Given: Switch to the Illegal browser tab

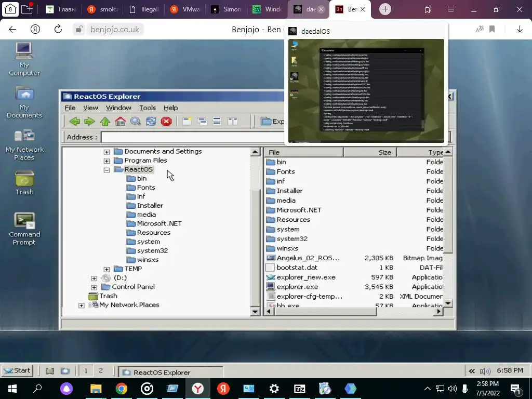Looking at the screenshot, I should (144, 9).
